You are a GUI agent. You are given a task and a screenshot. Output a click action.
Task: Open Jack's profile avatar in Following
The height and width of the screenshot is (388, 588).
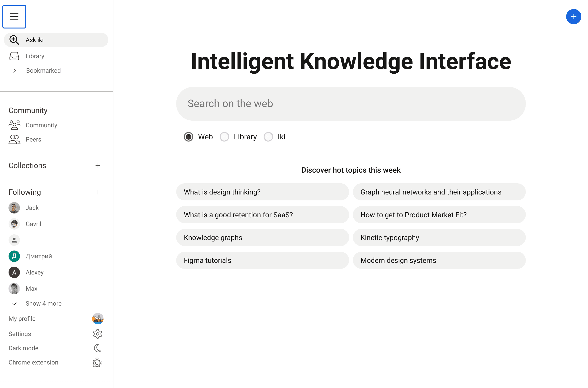tap(14, 208)
